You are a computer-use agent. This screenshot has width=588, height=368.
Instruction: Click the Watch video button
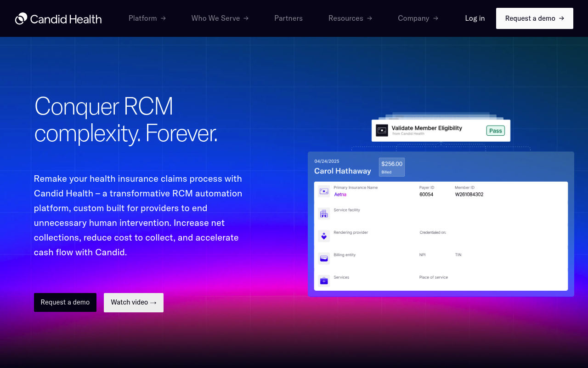coord(134,302)
